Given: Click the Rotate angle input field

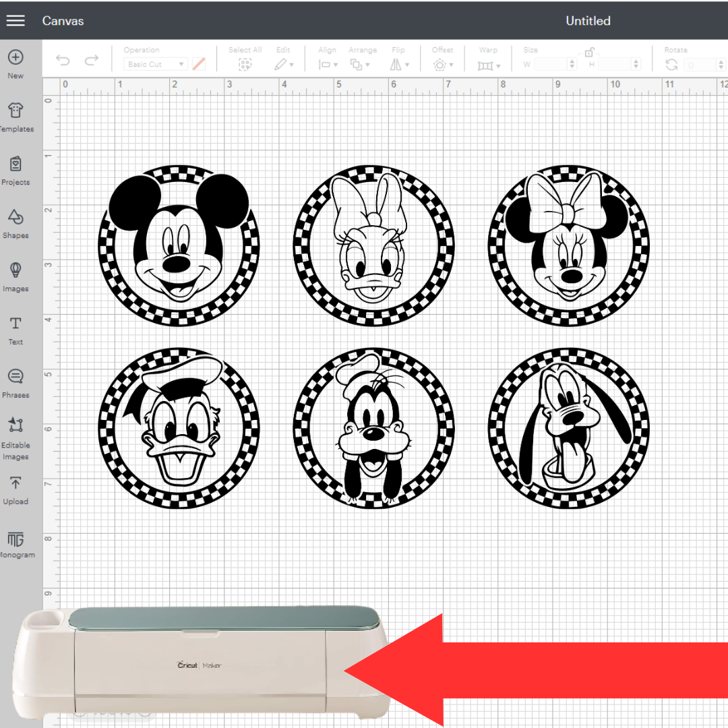Looking at the screenshot, I should 701,65.
